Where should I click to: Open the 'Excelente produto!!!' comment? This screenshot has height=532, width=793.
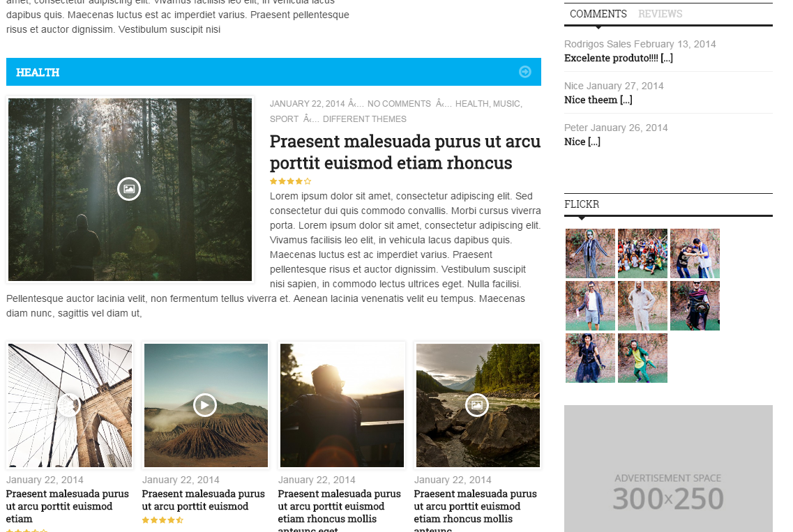pyautogui.click(x=618, y=58)
